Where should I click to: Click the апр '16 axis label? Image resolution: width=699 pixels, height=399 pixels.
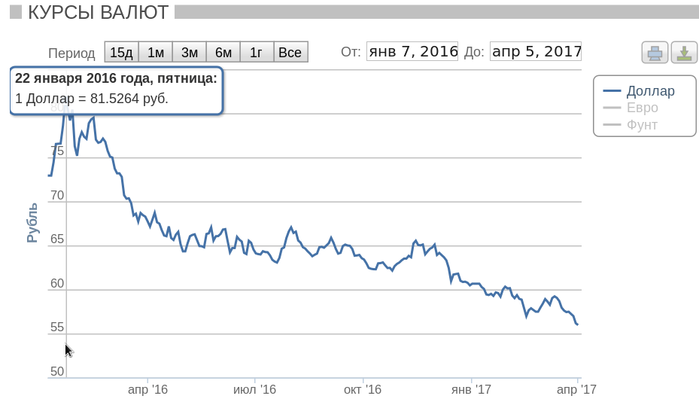point(148,390)
